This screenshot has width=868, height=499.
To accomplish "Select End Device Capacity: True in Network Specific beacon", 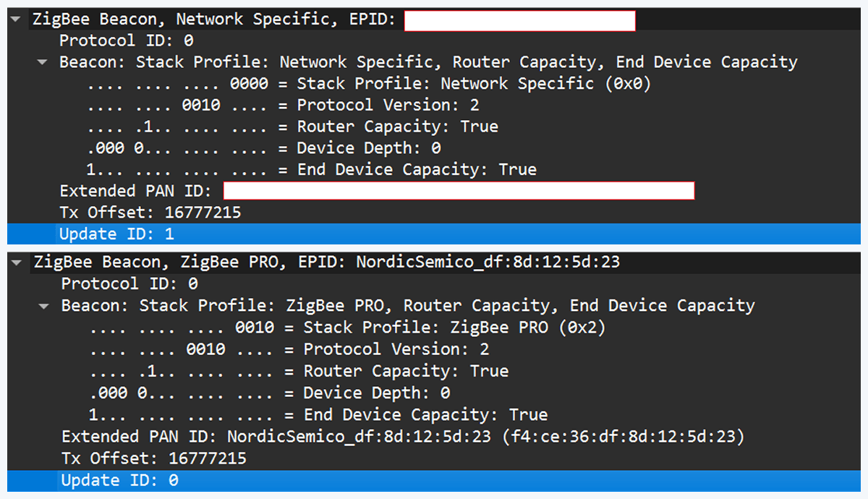I will (417, 170).
